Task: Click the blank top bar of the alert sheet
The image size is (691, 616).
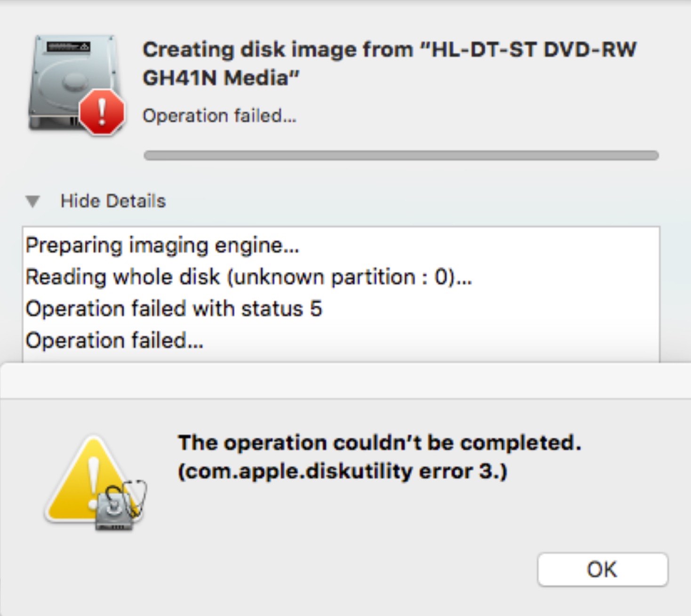Action: point(345,381)
